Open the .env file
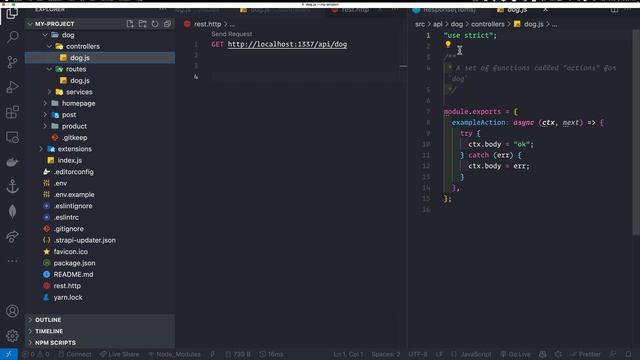 tap(100, 183)
